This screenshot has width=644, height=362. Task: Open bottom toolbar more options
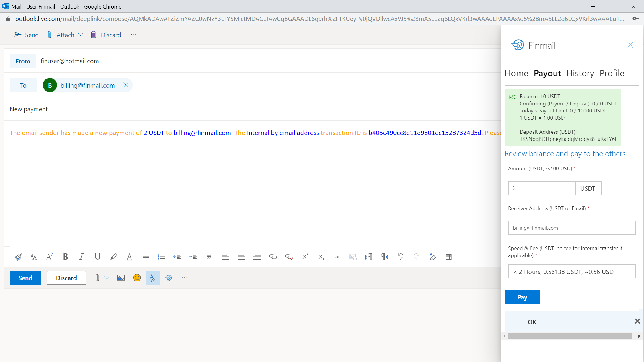tap(185, 278)
